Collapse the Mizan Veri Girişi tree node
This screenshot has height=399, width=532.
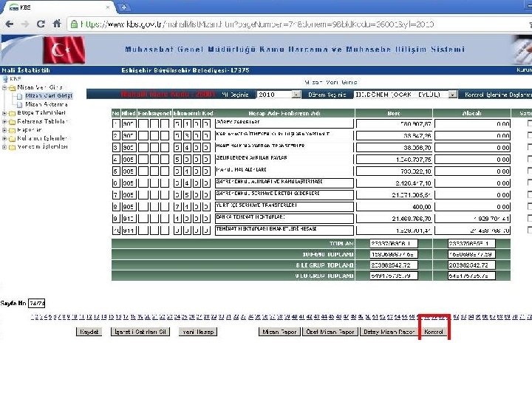click(x=4, y=87)
